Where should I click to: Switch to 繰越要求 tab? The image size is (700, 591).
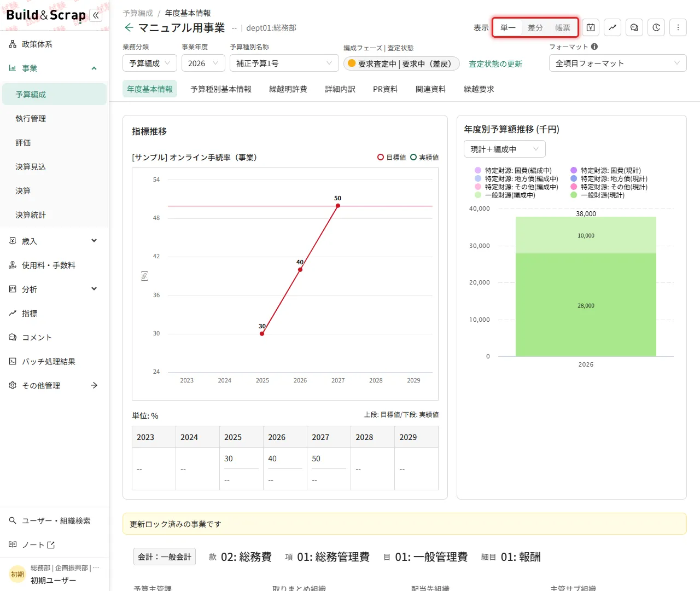tap(479, 89)
